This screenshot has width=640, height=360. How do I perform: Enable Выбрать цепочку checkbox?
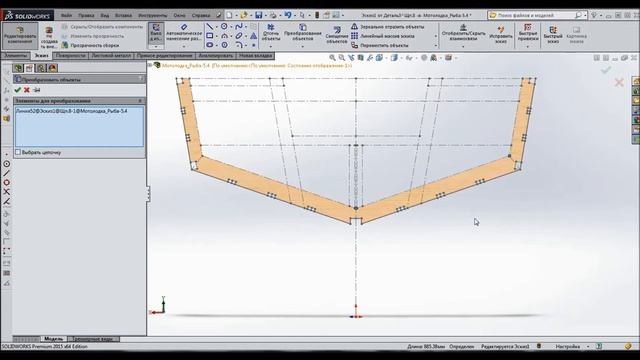[x=18, y=152]
